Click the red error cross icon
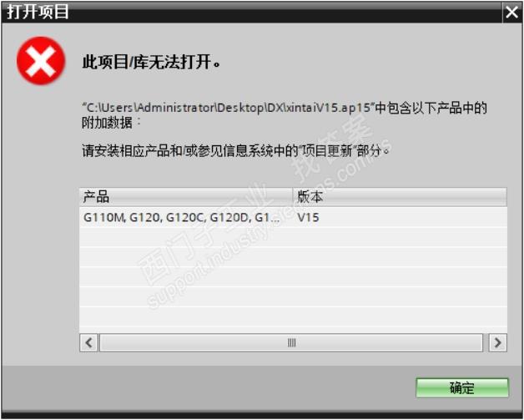This screenshot has width=524, height=420. click(x=41, y=60)
